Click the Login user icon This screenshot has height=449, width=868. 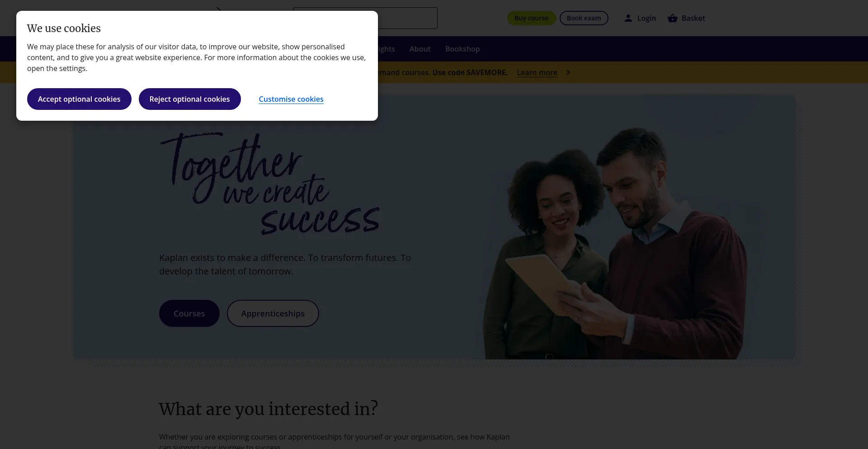coord(628,18)
